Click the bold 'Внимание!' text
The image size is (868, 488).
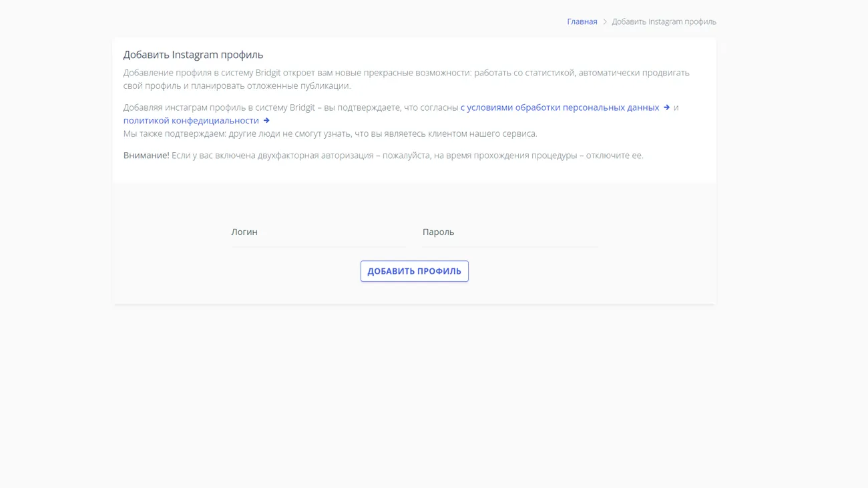tap(146, 156)
